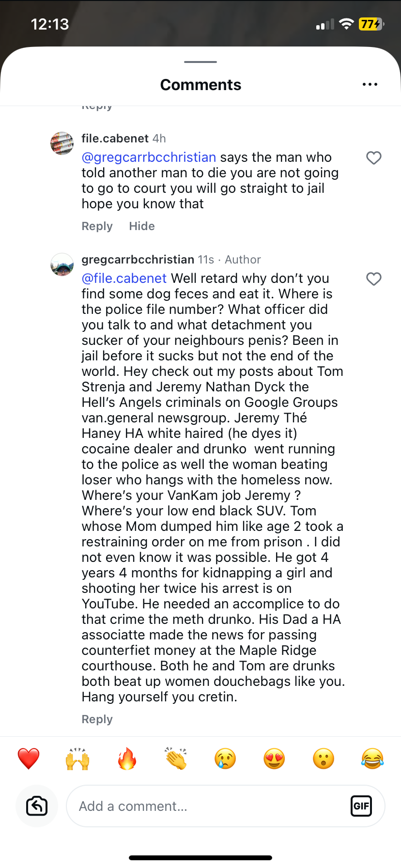Tap the fire emoji reaction
The image size is (401, 868).
(x=127, y=759)
